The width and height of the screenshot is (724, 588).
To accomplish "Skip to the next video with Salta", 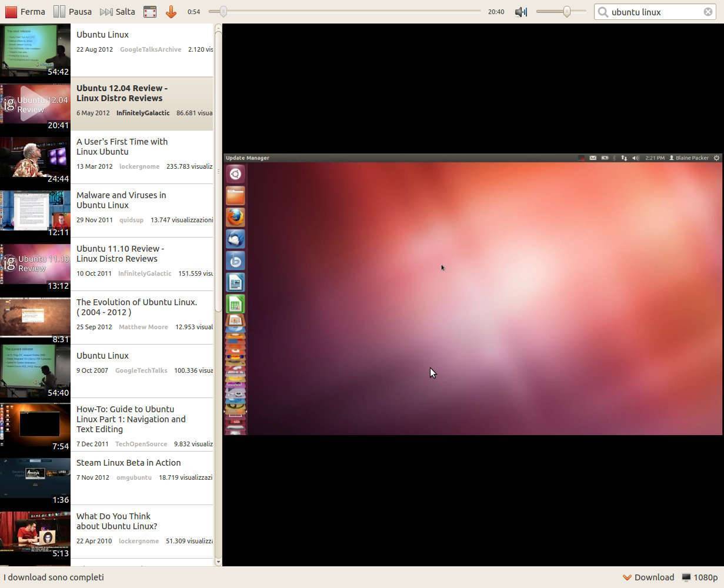I will tap(118, 12).
